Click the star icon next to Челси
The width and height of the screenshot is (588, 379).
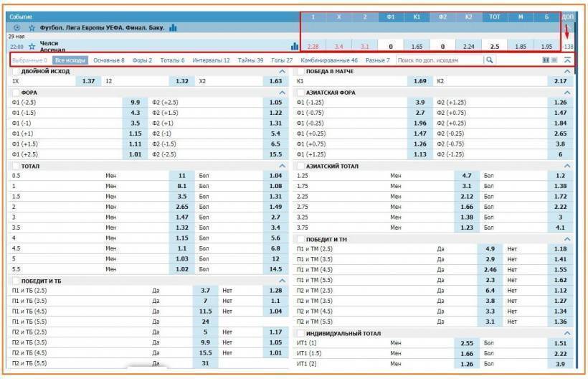32,47
